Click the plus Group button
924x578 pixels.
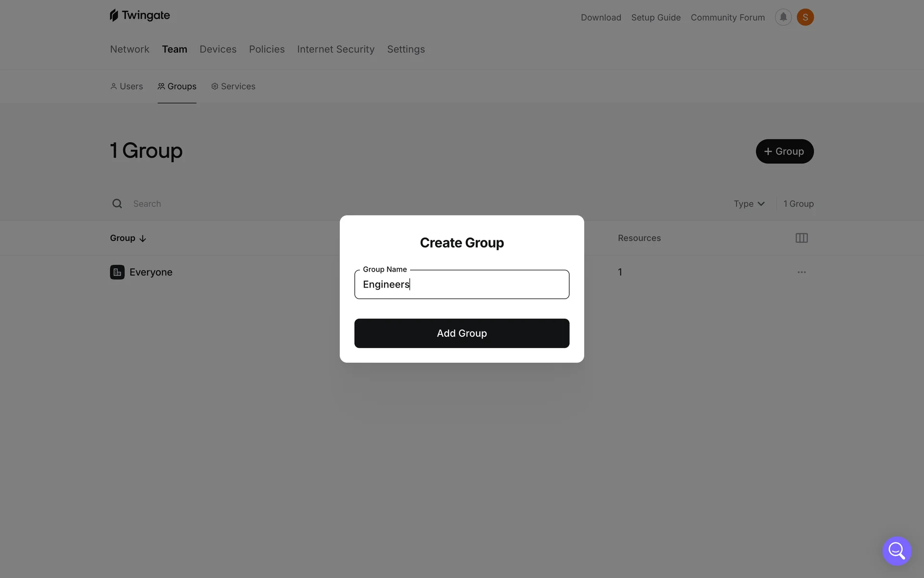[784, 151]
